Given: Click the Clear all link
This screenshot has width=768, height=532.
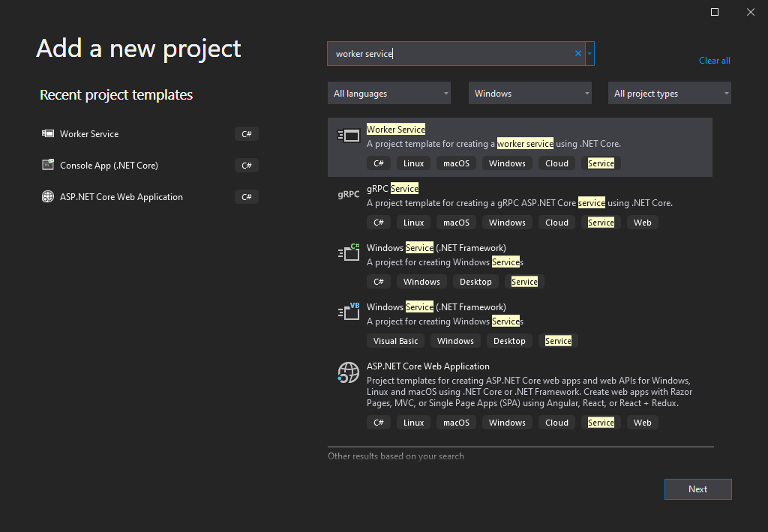Looking at the screenshot, I should pyautogui.click(x=714, y=61).
